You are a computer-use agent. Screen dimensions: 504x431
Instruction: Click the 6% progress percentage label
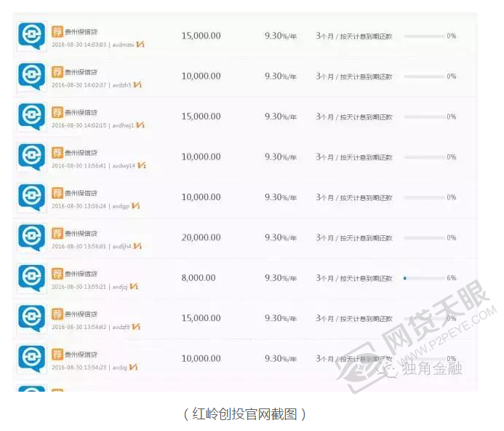(x=452, y=278)
